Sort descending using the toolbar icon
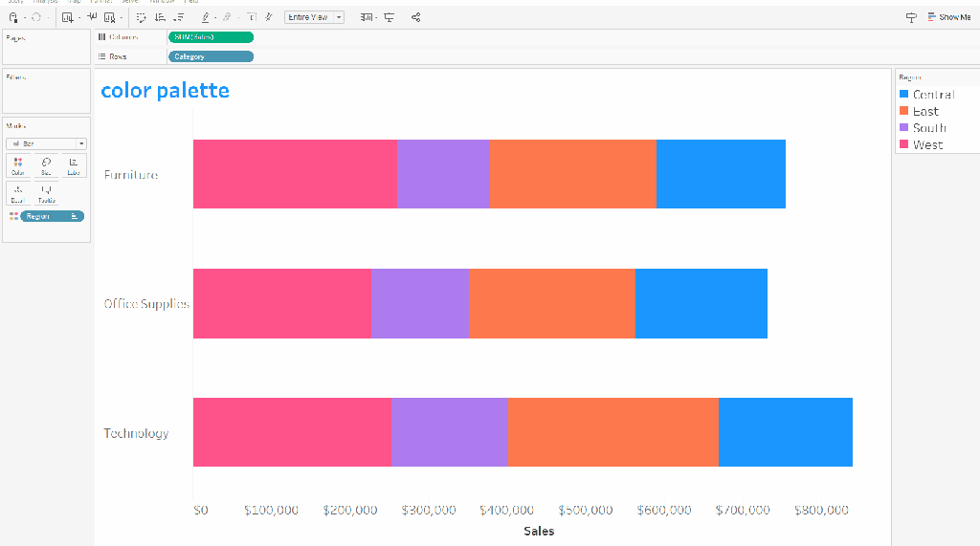The width and height of the screenshot is (980, 546). (x=178, y=17)
